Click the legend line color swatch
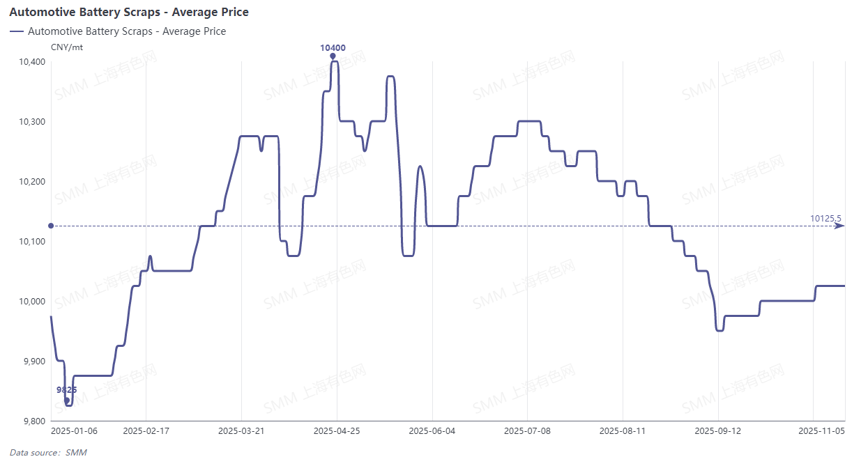This screenshot has width=868, height=466. 17,31
